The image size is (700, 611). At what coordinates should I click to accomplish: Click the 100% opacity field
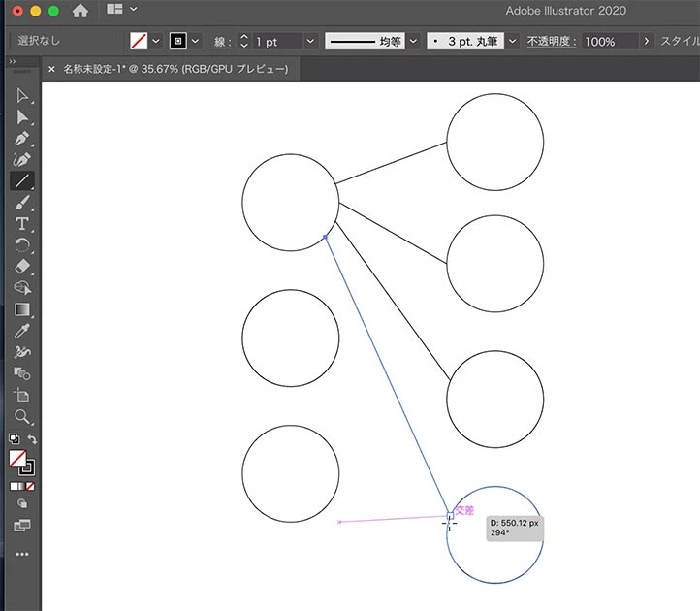click(609, 42)
